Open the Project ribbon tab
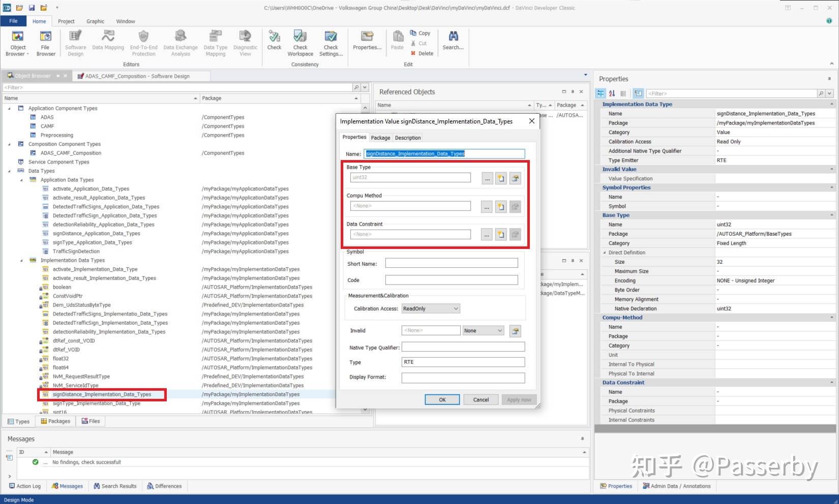Viewport: 839px width, 504px height. (x=66, y=21)
